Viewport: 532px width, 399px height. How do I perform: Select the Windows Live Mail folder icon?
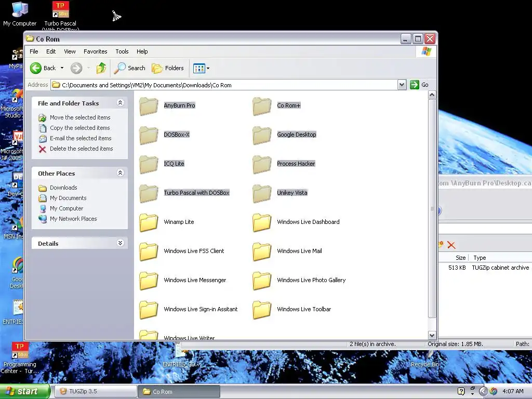click(262, 251)
